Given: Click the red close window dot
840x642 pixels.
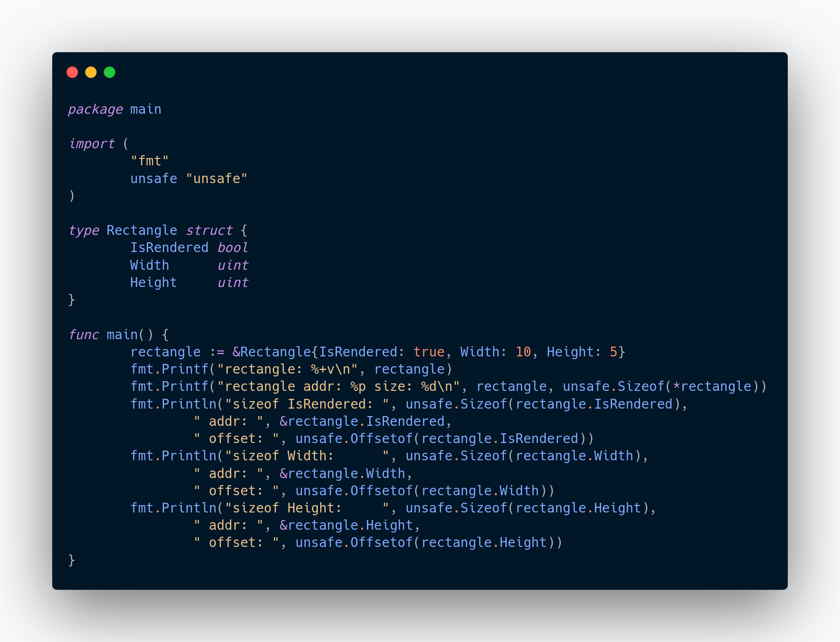Looking at the screenshot, I should click(x=72, y=72).
